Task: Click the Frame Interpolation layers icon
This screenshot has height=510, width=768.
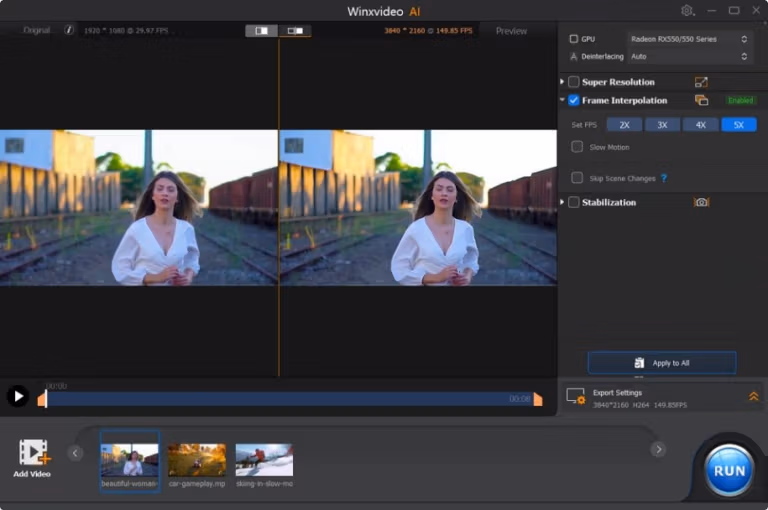Action: tap(701, 100)
